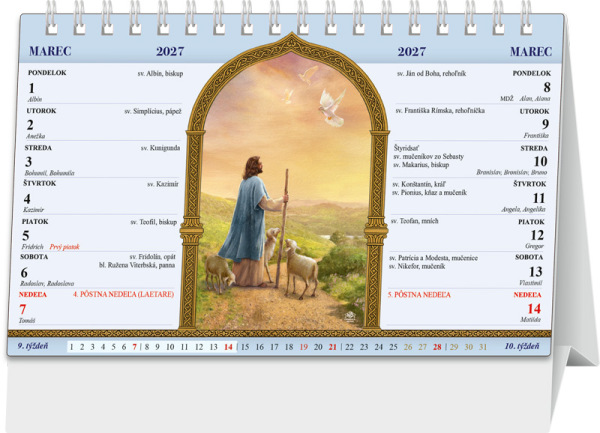Click 'sv. Ján od Boha, rehoľník'
Image resolution: width=600 pixels, height=433 pixels.
point(432,73)
